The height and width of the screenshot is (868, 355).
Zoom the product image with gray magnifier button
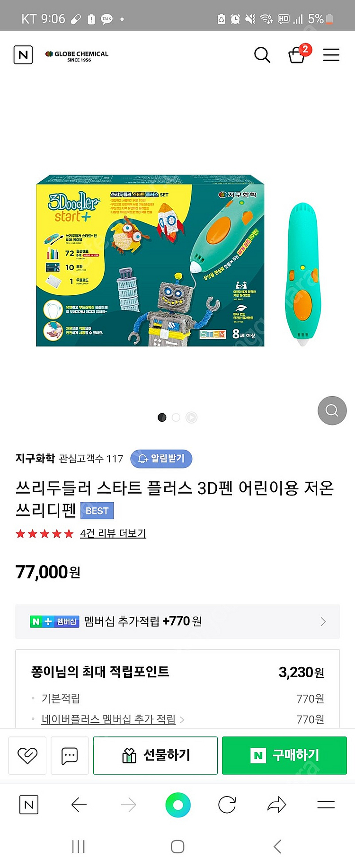[x=332, y=410]
